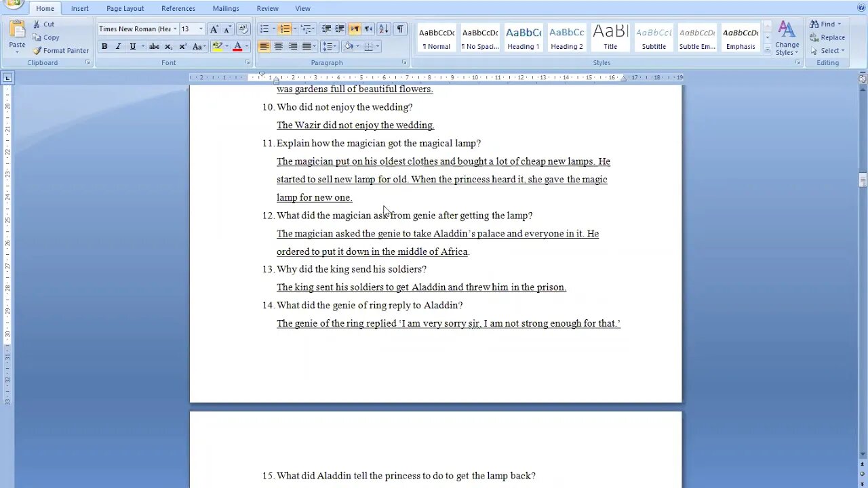Go to the View tab

[302, 8]
